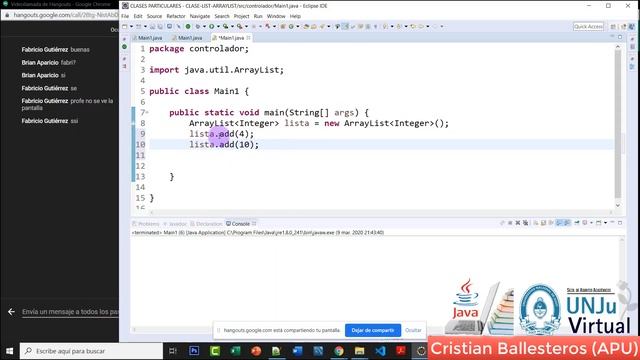Open File Explorer from the taskbar
The height and width of the screenshot is (360, 640).
click(x=359, y=351)
